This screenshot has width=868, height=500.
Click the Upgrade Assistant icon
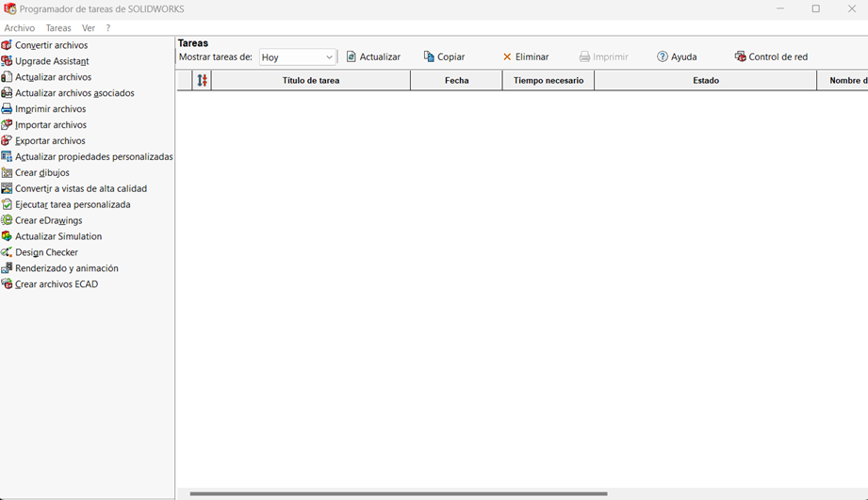[7, 61]
